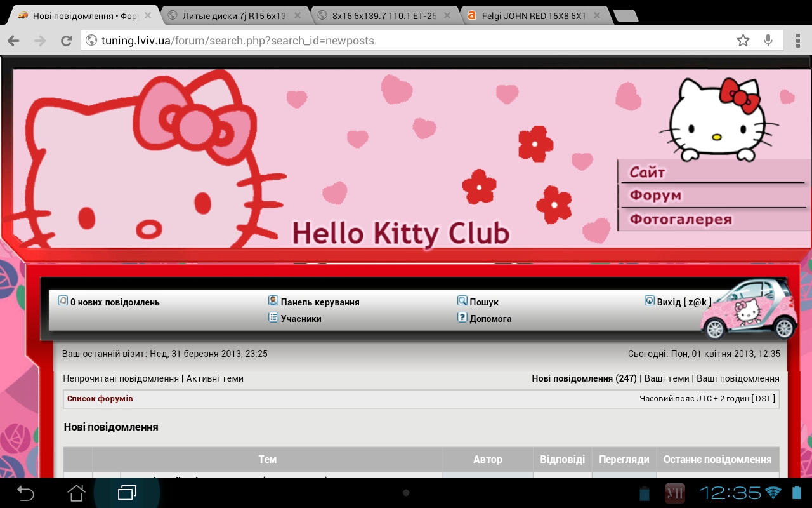Click the power icon beside 'Вихід'
The image size is (812, 508).
(650, 300)
